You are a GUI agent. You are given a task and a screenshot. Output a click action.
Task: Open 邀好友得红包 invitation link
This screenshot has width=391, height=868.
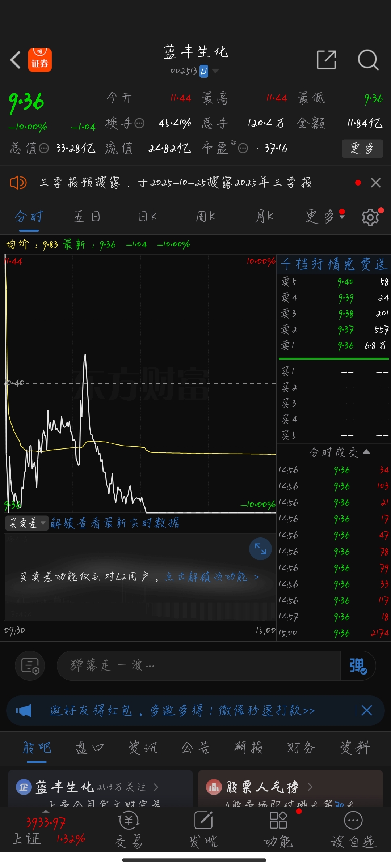click(x=182, y=711)
